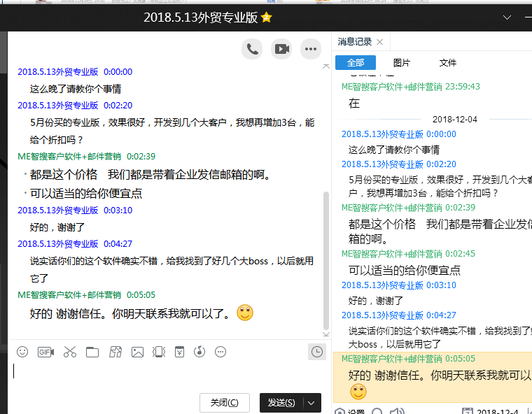532x414 pixels.
Task: Click the smiley emoji in highlighted history message
Action: (x=358, y=392)
